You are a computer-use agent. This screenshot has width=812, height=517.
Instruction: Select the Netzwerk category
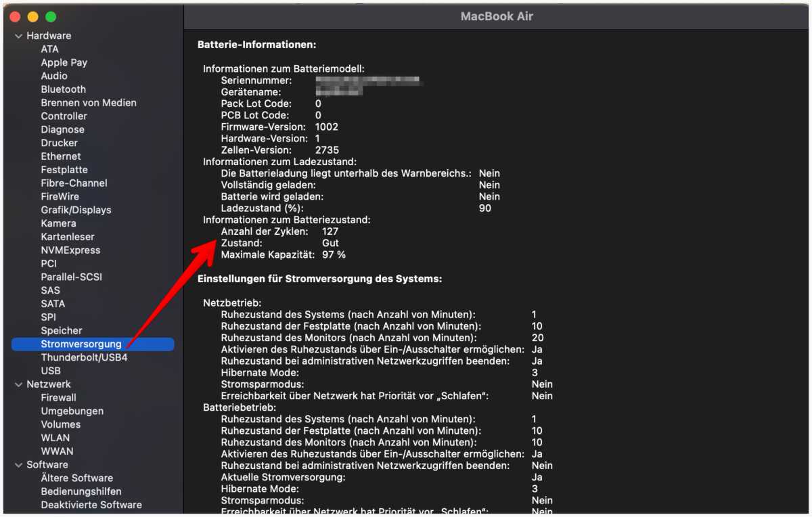pos(49,384)
